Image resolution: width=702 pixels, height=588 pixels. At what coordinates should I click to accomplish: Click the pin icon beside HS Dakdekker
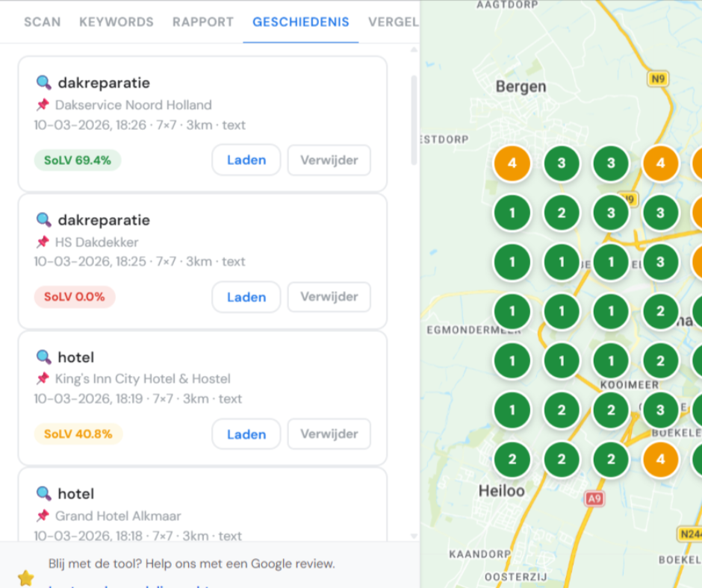click(x=43, y=242)
